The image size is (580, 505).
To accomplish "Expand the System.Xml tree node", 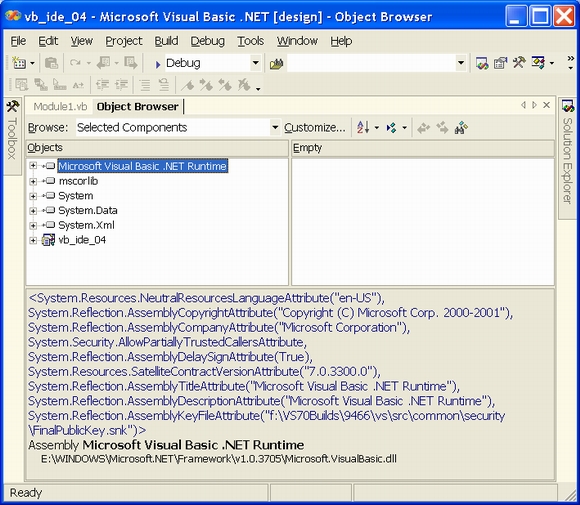I will pos(33,225).
